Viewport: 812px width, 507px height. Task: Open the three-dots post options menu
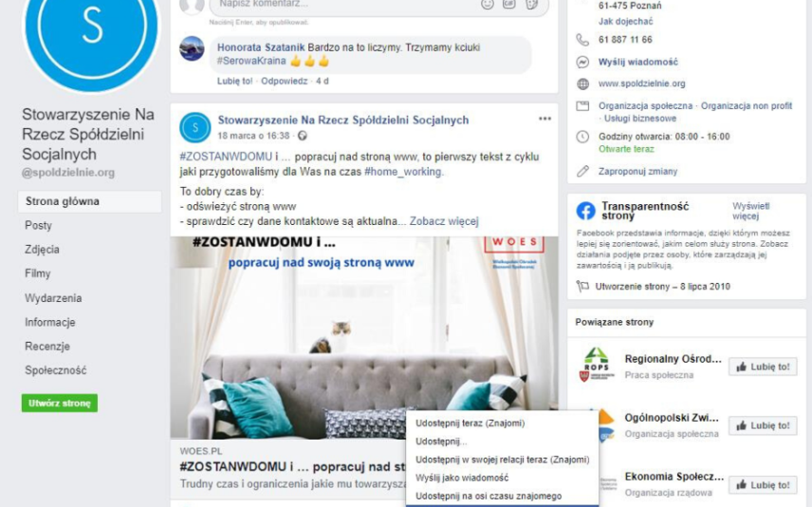tap(544, 119)
